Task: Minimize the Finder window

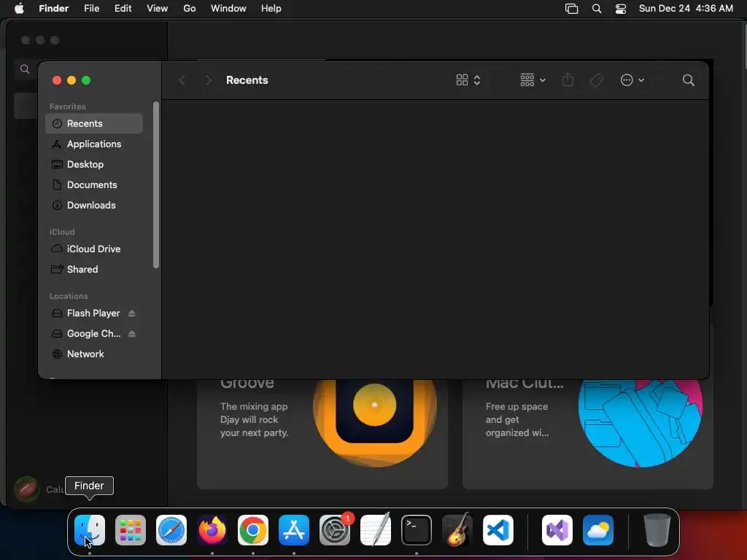Action: pyautogui.click(x=71, y=80)
